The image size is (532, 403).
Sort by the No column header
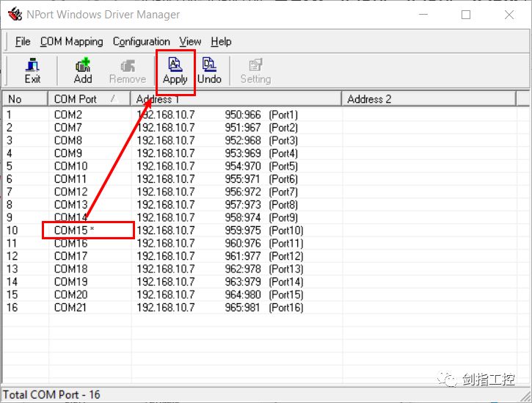(25, 99)
